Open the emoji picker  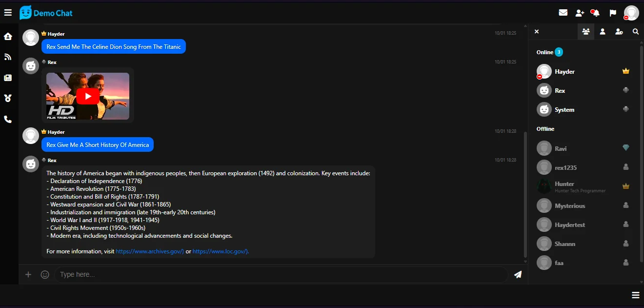point(45,274)
